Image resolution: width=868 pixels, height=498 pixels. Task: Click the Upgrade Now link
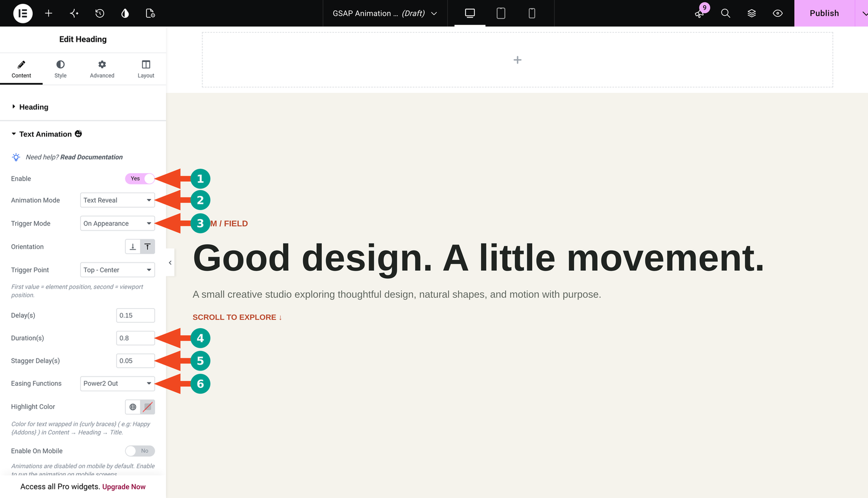point(124,487)
